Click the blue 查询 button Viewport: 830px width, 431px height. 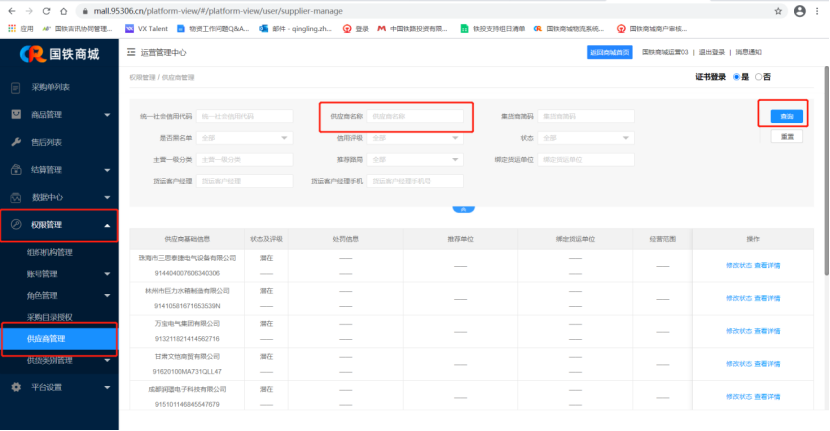coord(787,116)
